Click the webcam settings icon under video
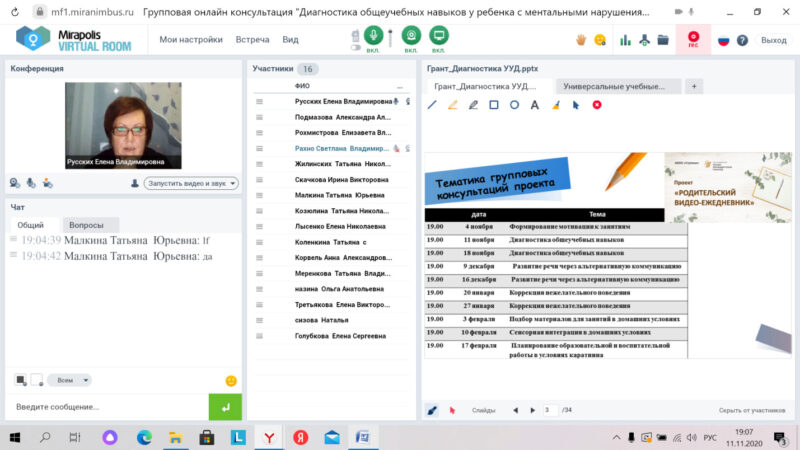The image size is (800, 450). [x=15, y=183]
